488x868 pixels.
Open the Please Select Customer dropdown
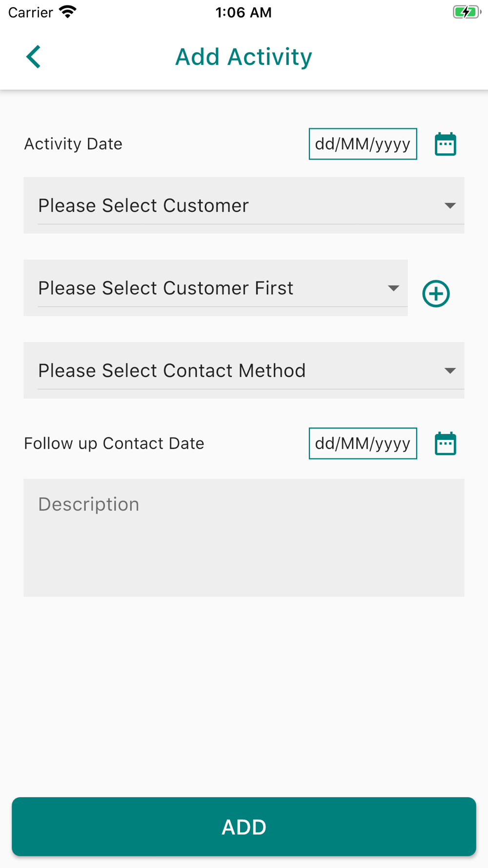coord(234,206)
